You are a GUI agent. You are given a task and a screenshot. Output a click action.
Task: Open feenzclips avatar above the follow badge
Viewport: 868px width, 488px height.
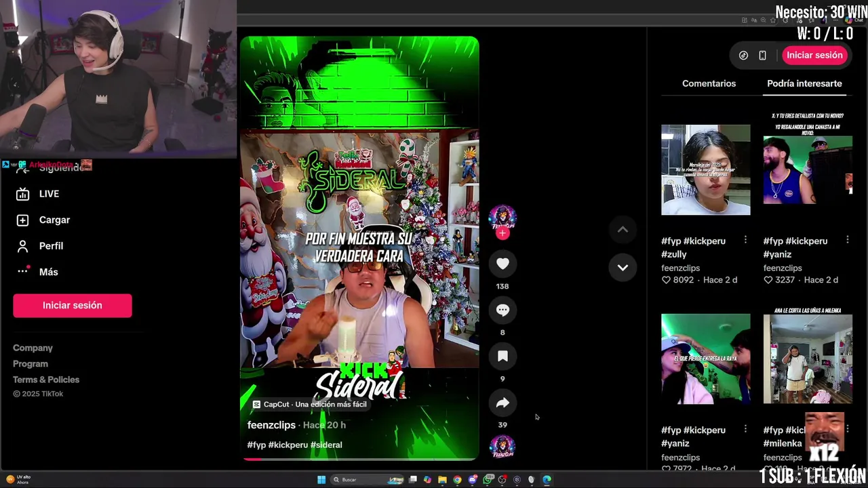[502, 217]
